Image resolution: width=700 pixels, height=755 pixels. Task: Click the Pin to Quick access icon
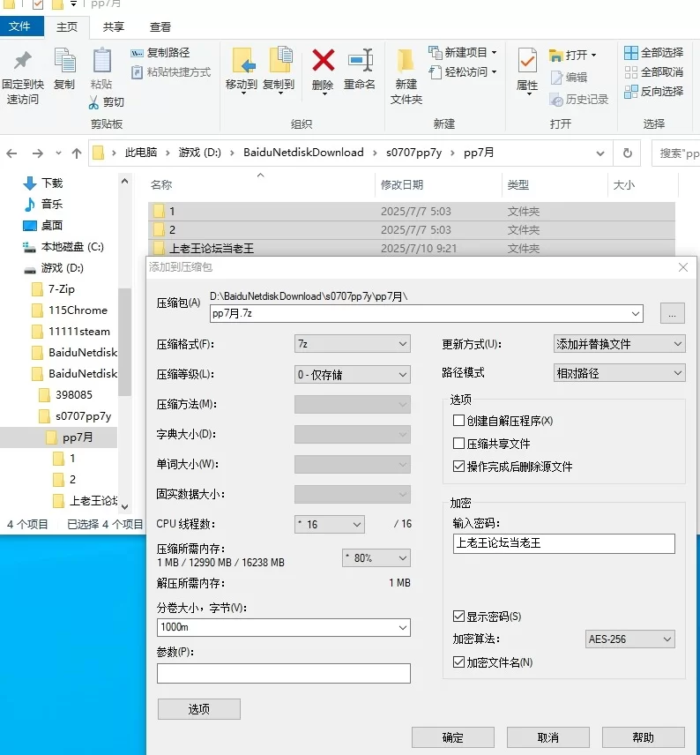click(x=22, y=61)
